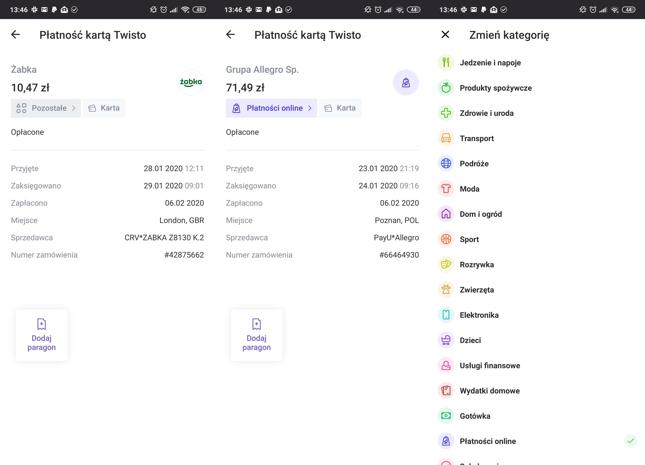The image size is (645, 465).
Task: Tap order number #42875662
Action: (x=184, y=255)
